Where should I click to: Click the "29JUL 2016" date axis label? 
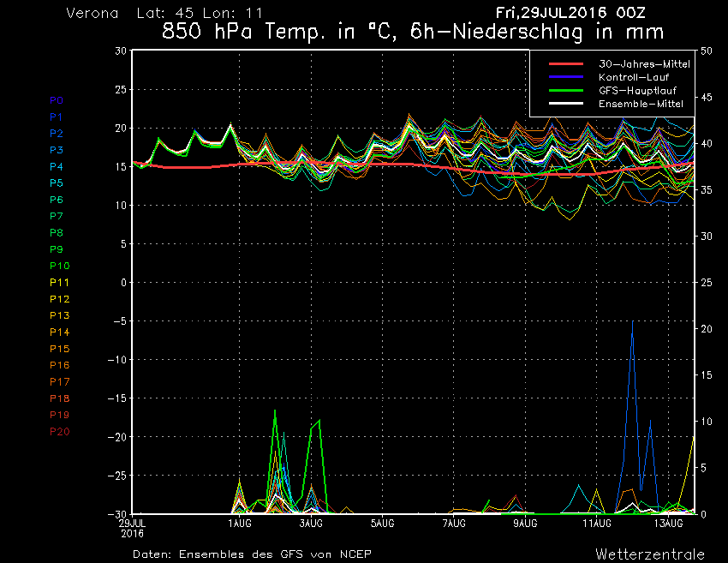pos(132,529)
